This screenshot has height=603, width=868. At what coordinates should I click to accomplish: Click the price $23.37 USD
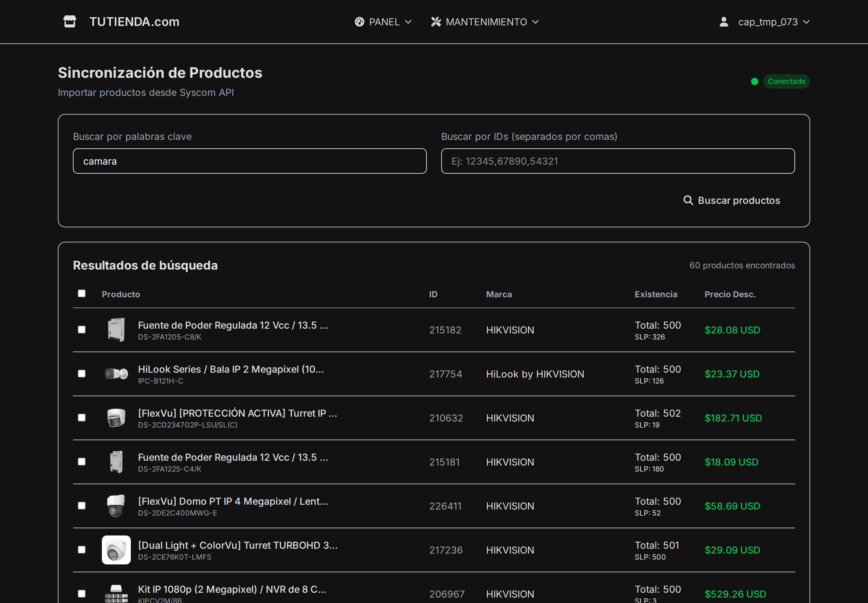tap(732, 374)
